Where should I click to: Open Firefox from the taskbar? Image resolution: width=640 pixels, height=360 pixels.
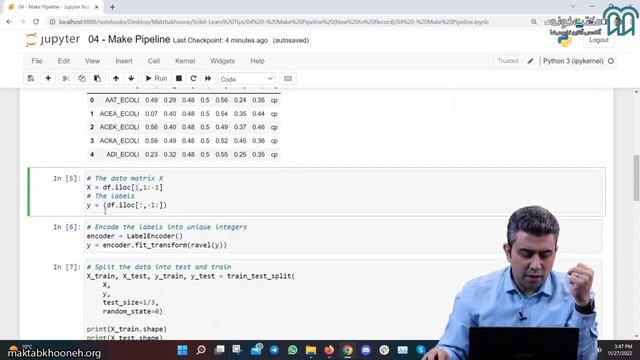[329, 350]
